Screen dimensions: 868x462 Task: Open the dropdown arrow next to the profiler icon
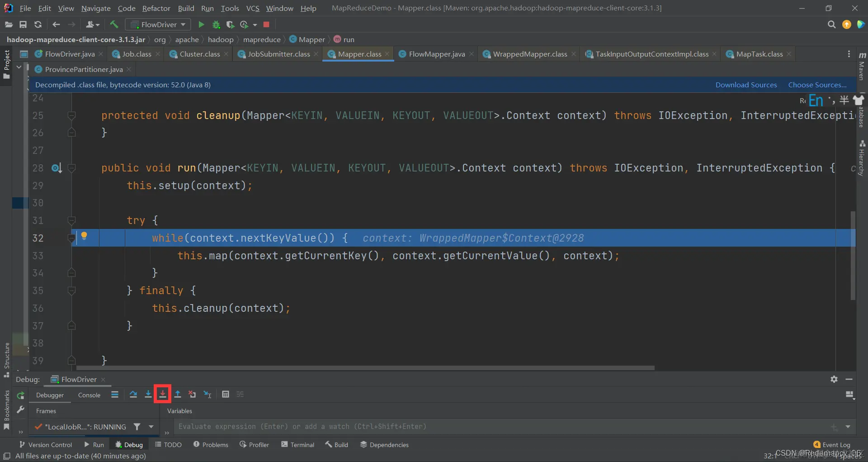tap(255, 24)
